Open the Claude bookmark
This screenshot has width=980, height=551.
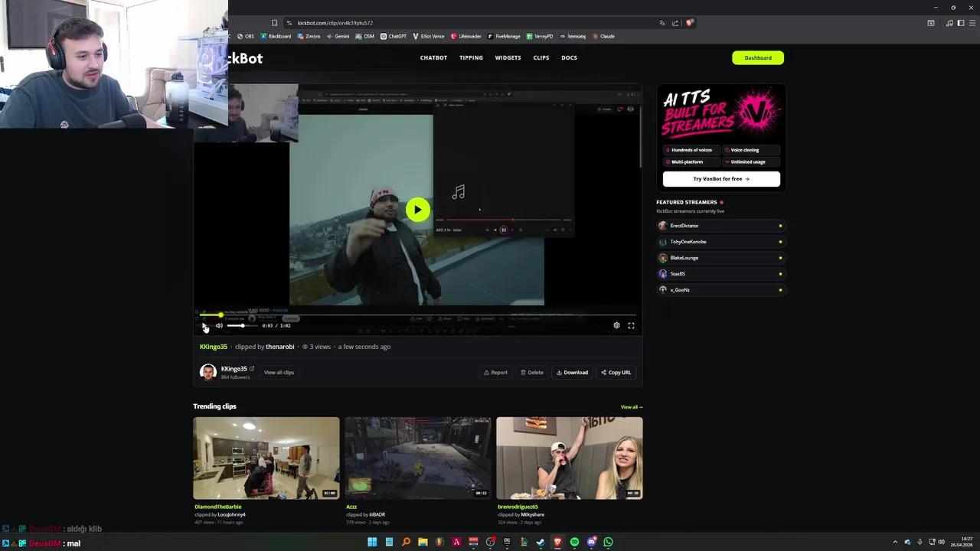pyautogui.click(x=603, y=36)
